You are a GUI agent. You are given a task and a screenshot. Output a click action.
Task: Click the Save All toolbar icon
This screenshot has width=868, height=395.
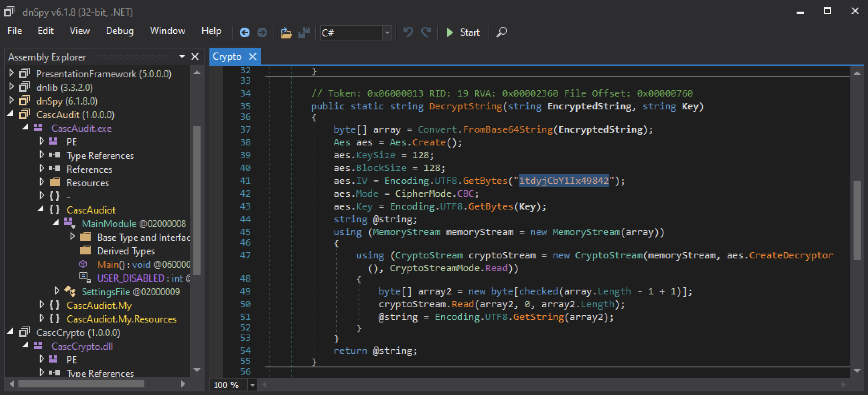(x=304, y=32)
